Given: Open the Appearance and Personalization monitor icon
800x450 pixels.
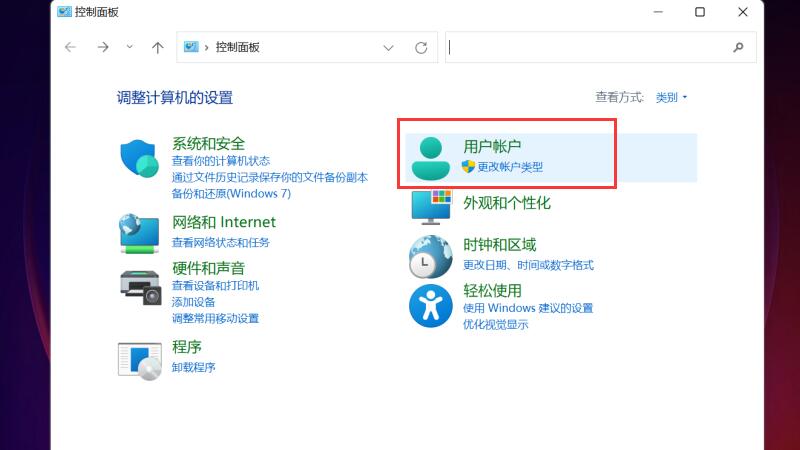Looking at the screenshot, I should (x=432, y=207).
